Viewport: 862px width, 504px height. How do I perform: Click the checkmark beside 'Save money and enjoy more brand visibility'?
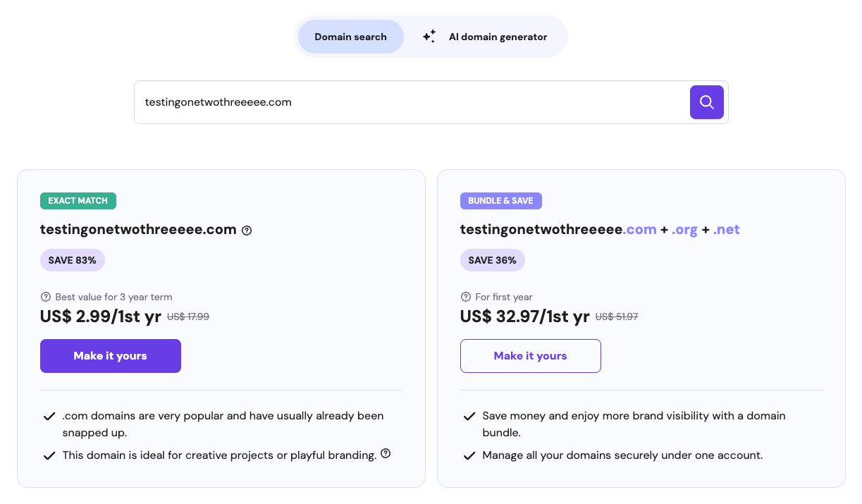coord(469,416)
